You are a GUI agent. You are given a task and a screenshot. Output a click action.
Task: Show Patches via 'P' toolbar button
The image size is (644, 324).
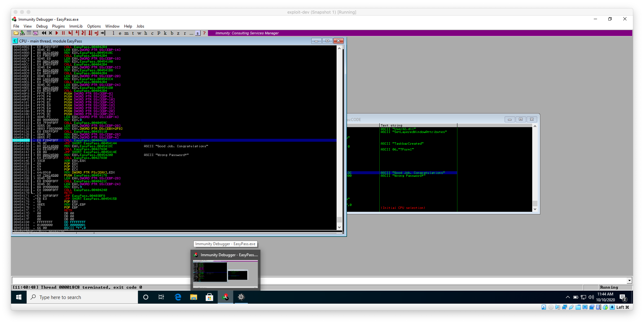pyautogui.click(x=159, y=33)
